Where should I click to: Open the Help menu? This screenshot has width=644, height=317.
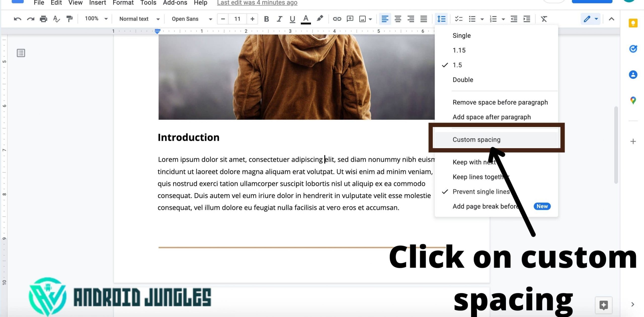200,3
